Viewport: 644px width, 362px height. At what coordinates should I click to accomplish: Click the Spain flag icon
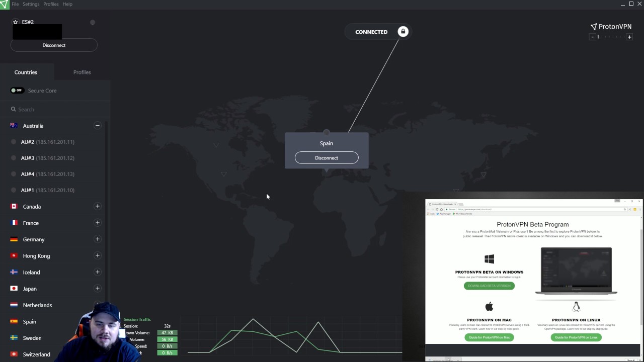pyautogui.click(x=14, y=321)
